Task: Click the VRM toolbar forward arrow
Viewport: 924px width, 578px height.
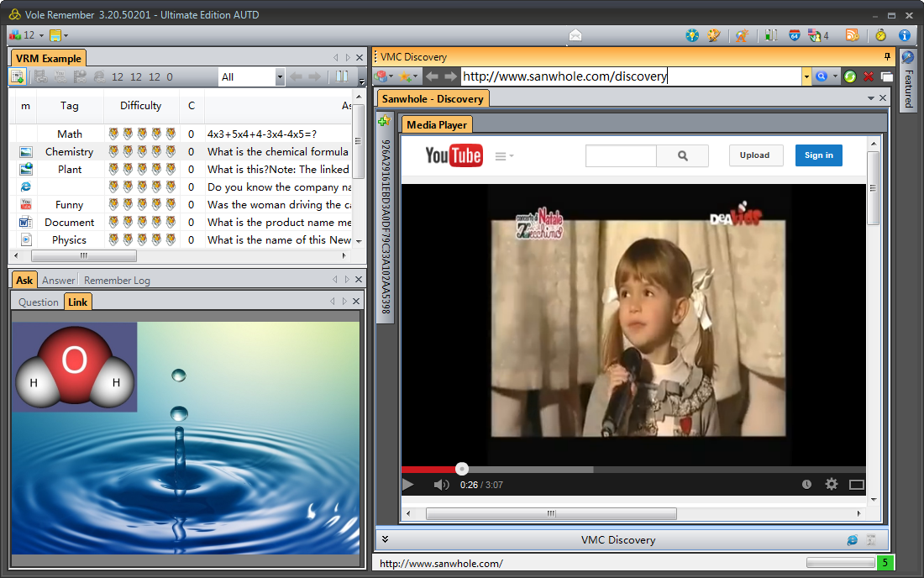Action: (x=315, y=76)
